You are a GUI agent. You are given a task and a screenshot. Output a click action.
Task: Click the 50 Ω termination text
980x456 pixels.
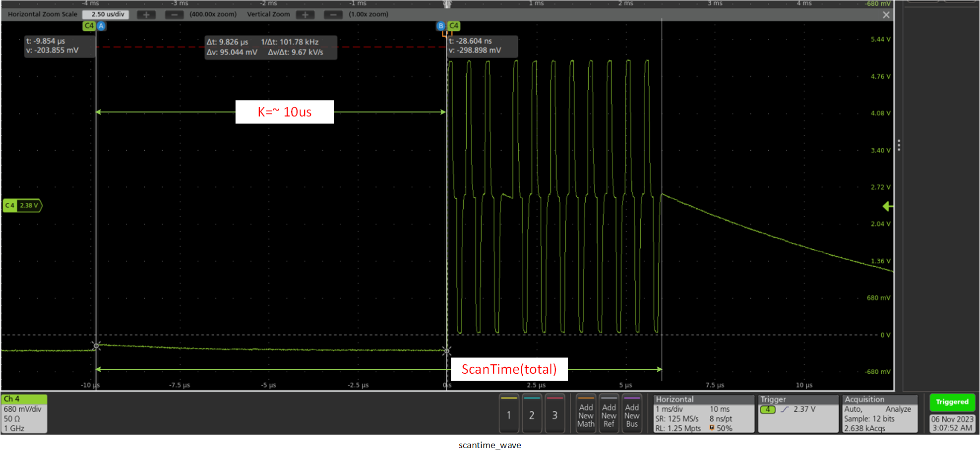coord(11,419)
